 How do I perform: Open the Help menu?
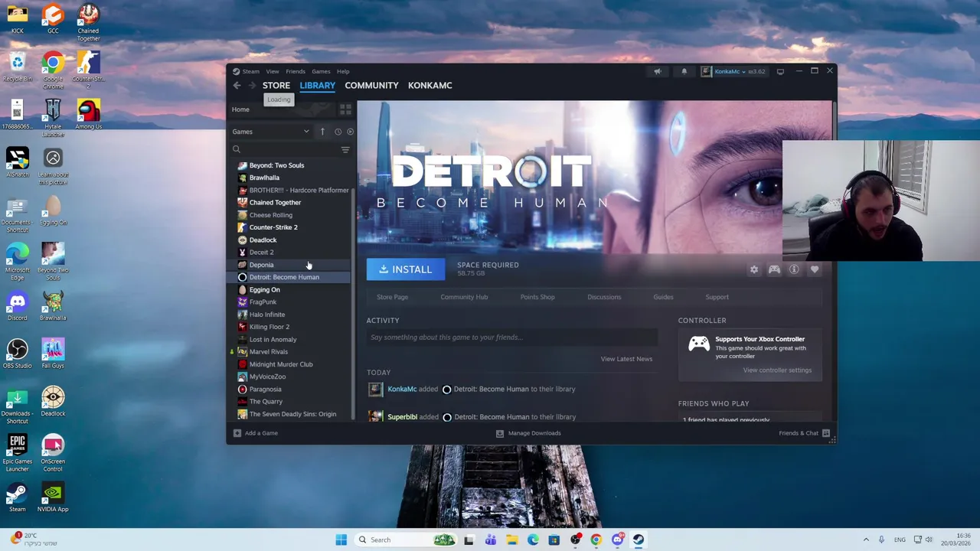343,71
